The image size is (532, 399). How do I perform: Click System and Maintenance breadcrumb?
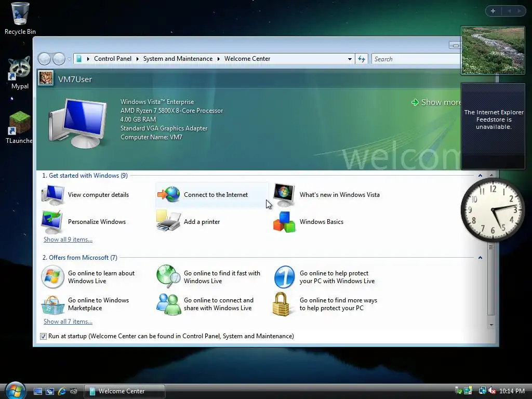(178, 59)
